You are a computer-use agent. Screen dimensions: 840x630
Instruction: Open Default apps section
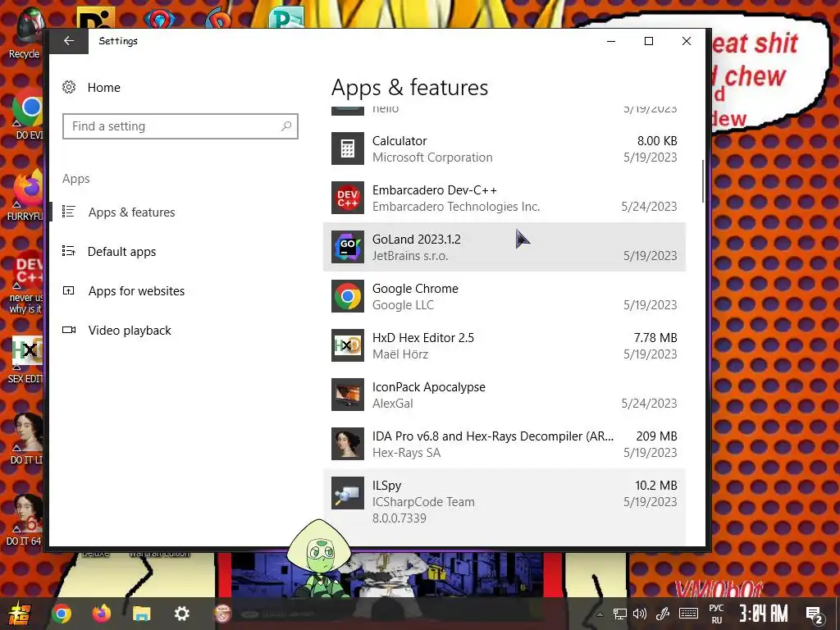pyautogui.click(x=121, y=252)
